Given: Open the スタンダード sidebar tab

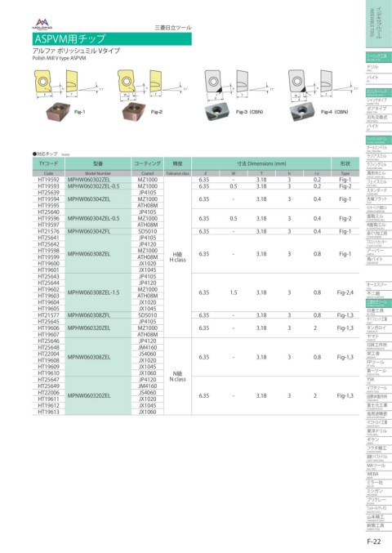Looking at the screenshot, I should pos(379,191).
